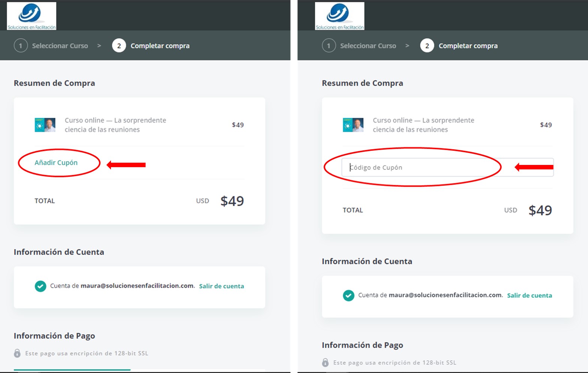Viewport: 588px width, 373px height.
Task: Click Salir de cuenta in left panel
Action: tap(222, 286)
